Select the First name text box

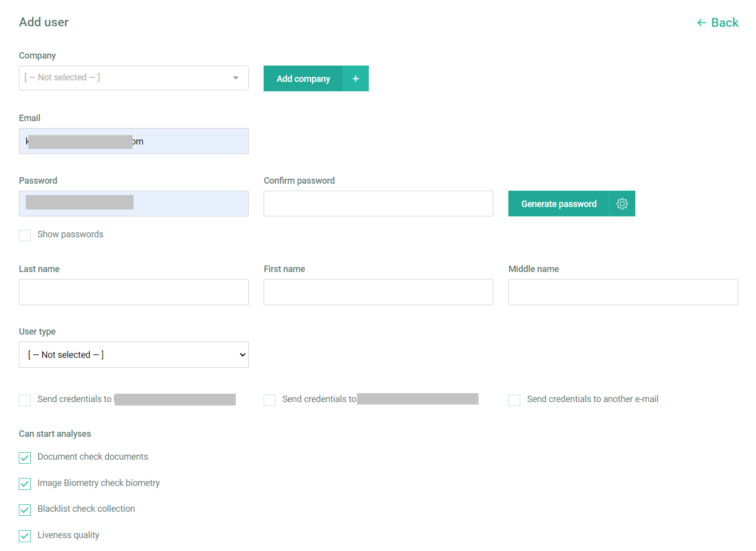378,292
